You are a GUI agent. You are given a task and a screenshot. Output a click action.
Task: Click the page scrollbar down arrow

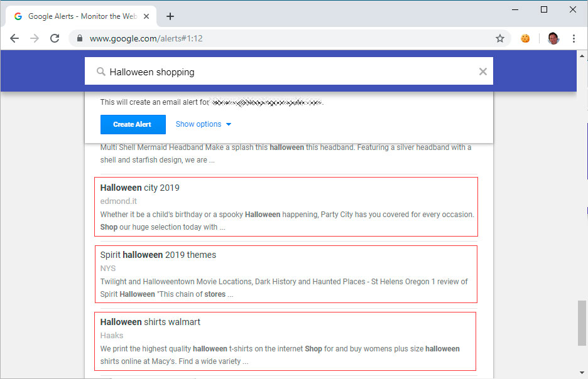coord(582,373)
